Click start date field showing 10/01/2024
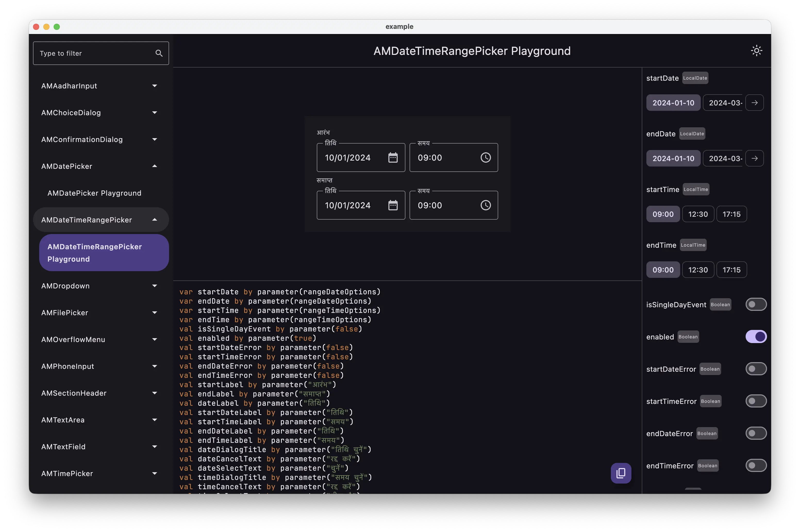This screenshot has width=800, height=532. tap(361, 157)
